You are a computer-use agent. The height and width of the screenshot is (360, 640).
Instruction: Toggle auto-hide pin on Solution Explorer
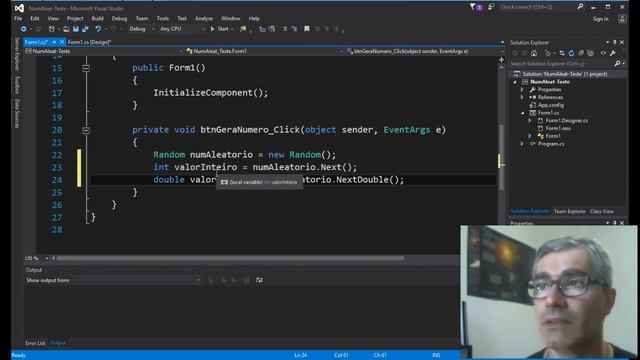(614, 42)
